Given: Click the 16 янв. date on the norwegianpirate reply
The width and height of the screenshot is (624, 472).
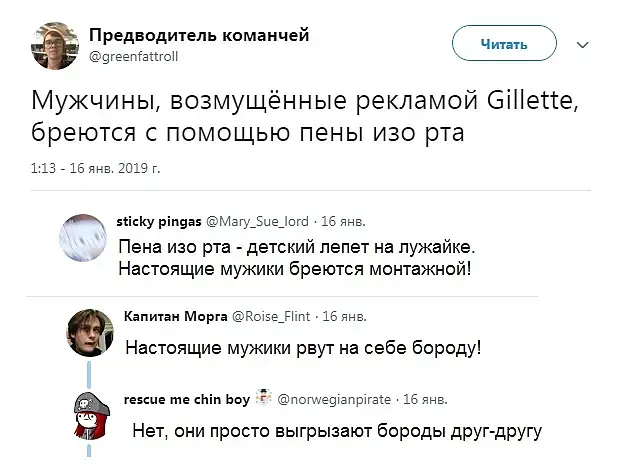Looking at the screenshot, I should tap(425, 399).
